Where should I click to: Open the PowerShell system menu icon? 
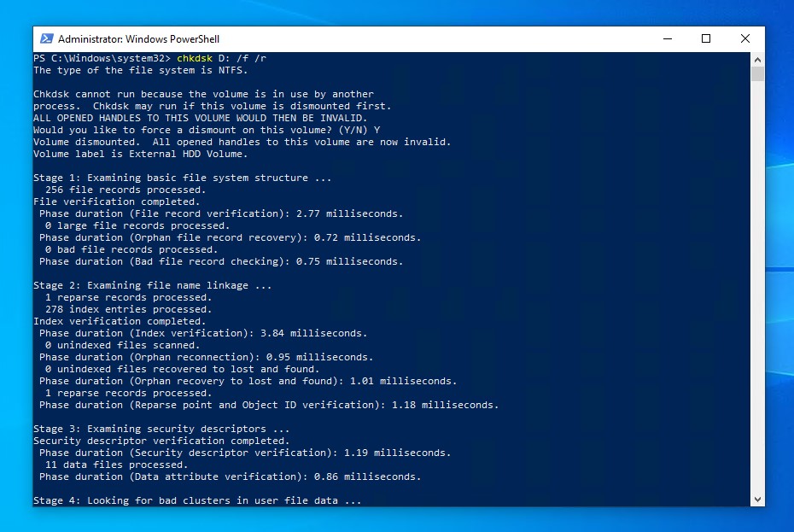45,38
